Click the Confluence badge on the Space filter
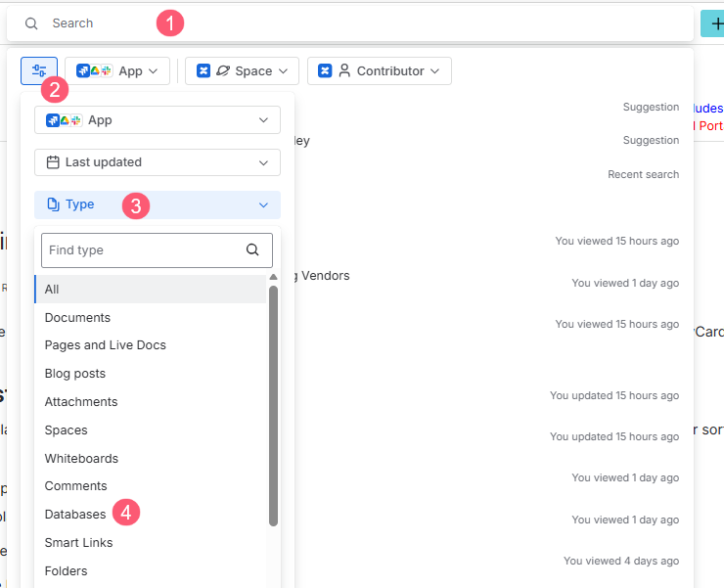 204,70
